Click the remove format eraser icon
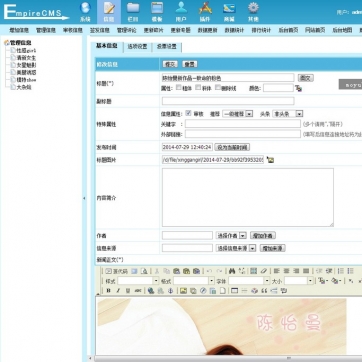Image resolution: width=362 pixels, height=362 pixels. (x=264, y=271)
